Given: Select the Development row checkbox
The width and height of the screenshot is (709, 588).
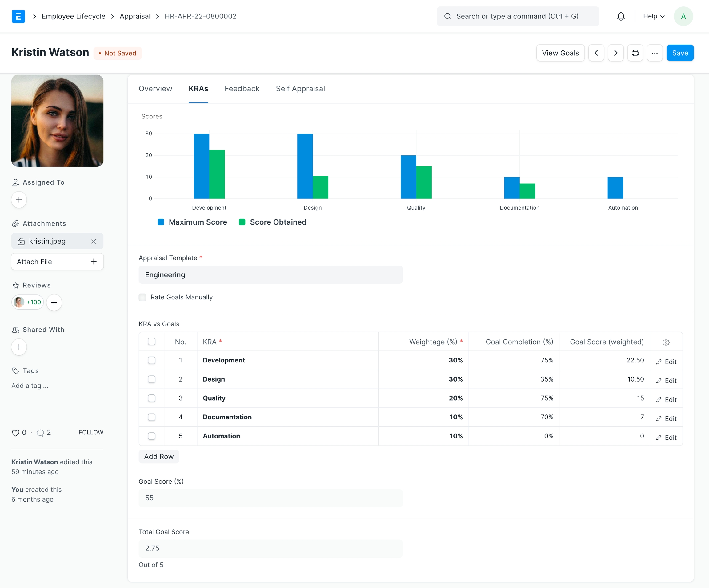Looking at the screenshot, I should coord(152,360).
